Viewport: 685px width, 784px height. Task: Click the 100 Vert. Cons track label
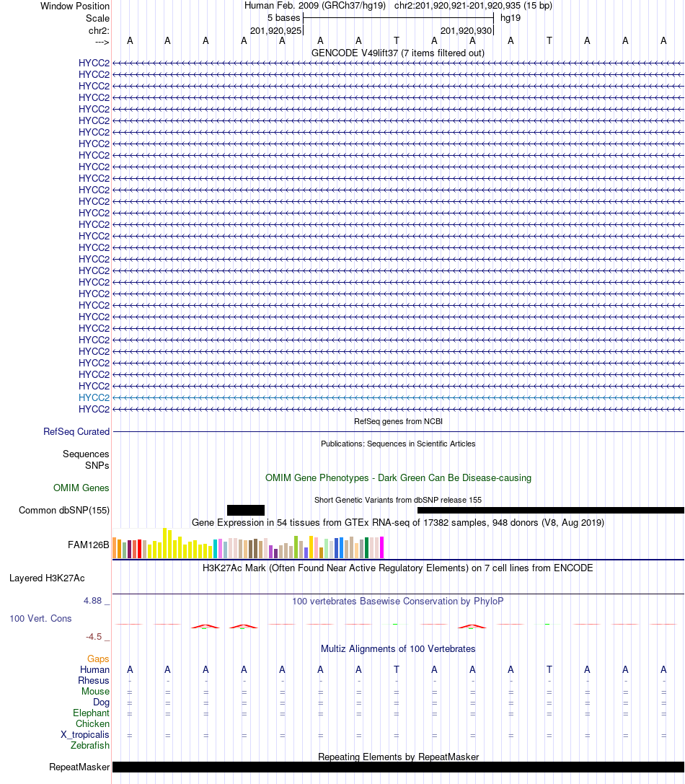click(x=40, y=619)
